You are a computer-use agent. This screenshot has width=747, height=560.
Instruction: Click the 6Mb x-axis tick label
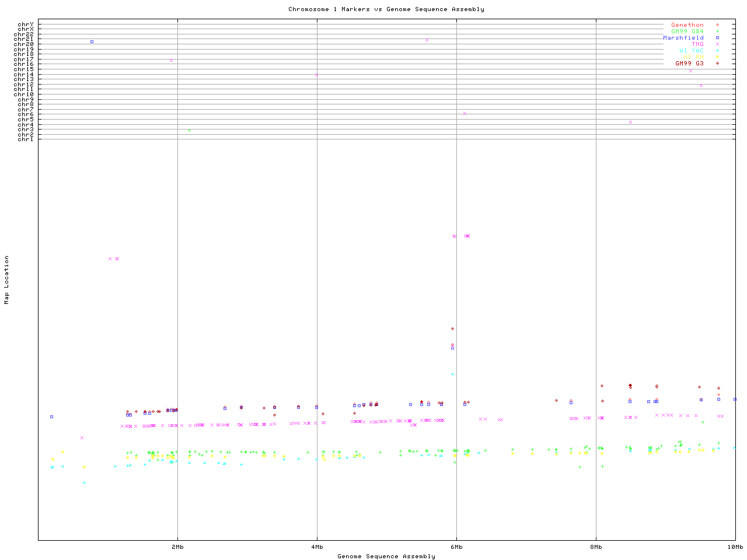[x=456, y=547]
